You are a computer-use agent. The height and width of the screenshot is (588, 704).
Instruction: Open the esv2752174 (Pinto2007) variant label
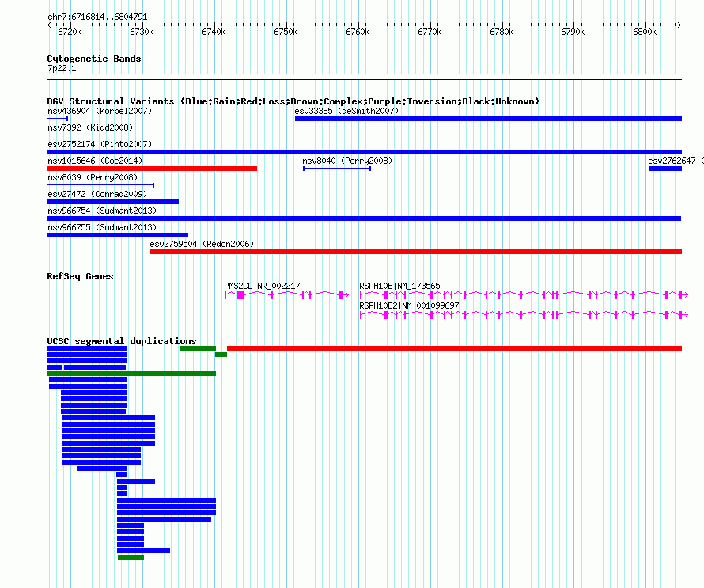point(100,144)
